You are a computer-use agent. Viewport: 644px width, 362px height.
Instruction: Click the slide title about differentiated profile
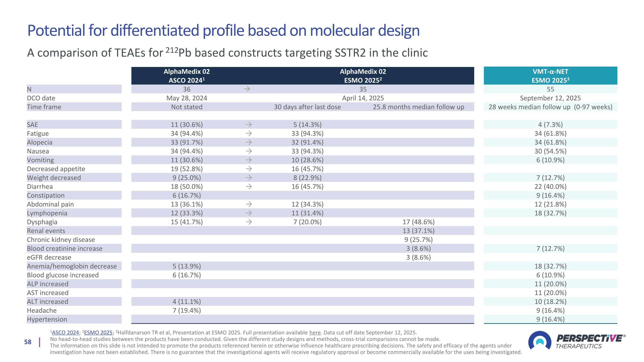(223, 30)
